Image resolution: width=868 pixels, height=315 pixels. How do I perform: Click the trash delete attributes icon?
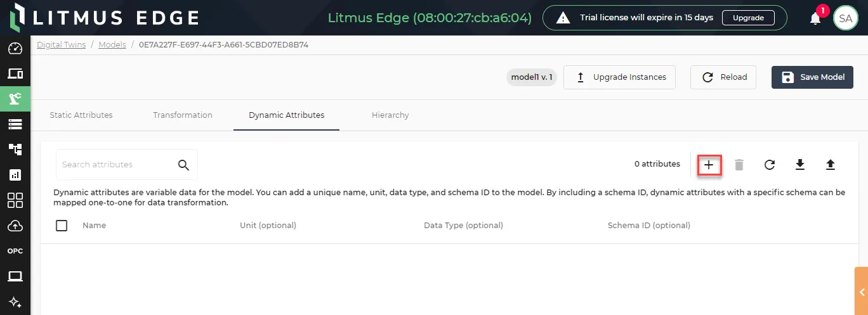(739, 165)
